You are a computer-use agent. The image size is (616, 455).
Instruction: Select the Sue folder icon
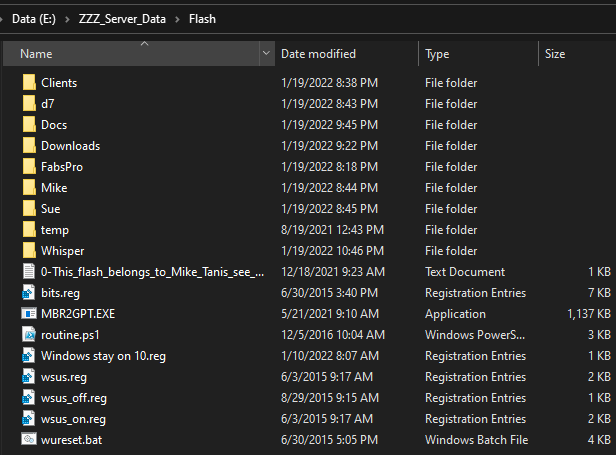[x=29, y=209]
